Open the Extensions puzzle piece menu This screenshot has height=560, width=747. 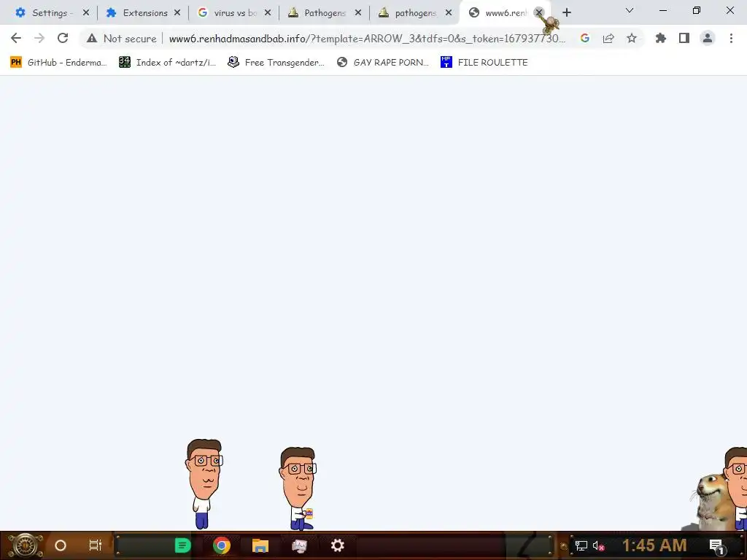click(x=661, y=38)
